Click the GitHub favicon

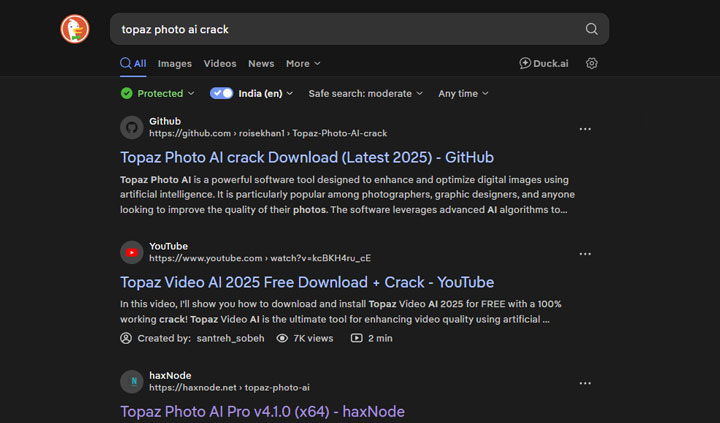pyautogui.click(x=132, y=127)
